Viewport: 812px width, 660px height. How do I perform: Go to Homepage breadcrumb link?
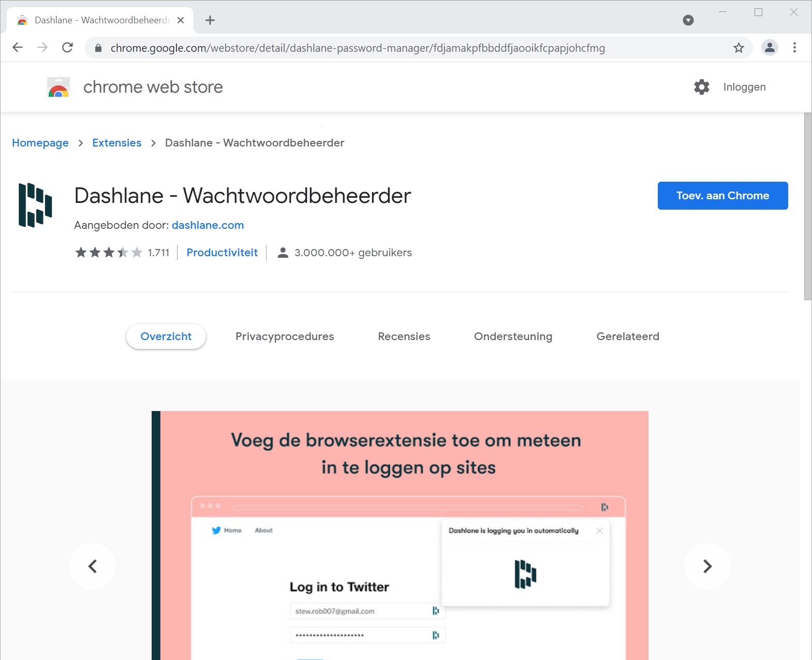click(x=40, y=143)
